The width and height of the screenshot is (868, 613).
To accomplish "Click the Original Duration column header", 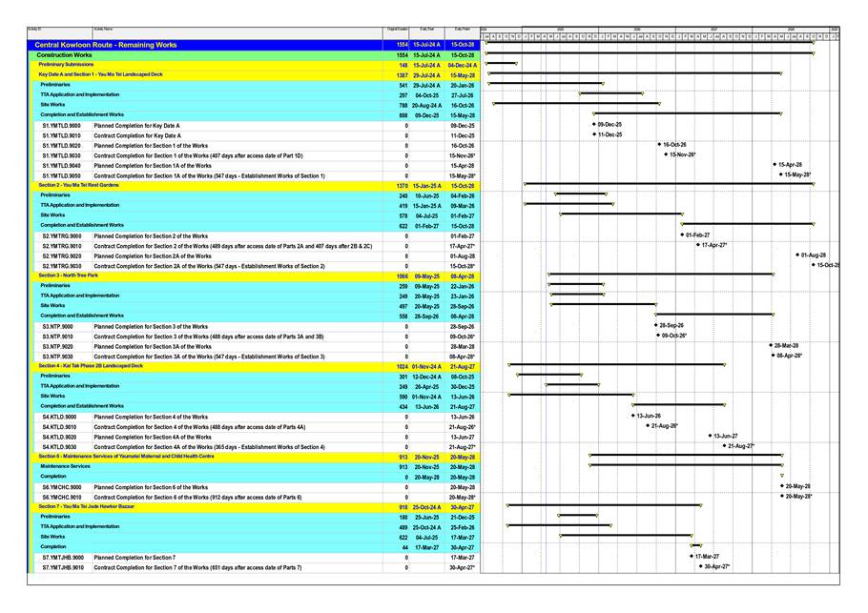I will pyautogui.click(x=397, y=30).
